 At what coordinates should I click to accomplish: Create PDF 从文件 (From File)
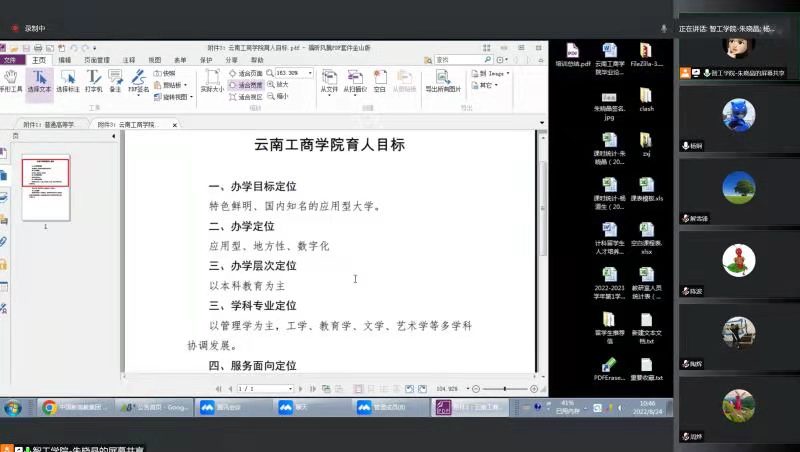(329, 81)
